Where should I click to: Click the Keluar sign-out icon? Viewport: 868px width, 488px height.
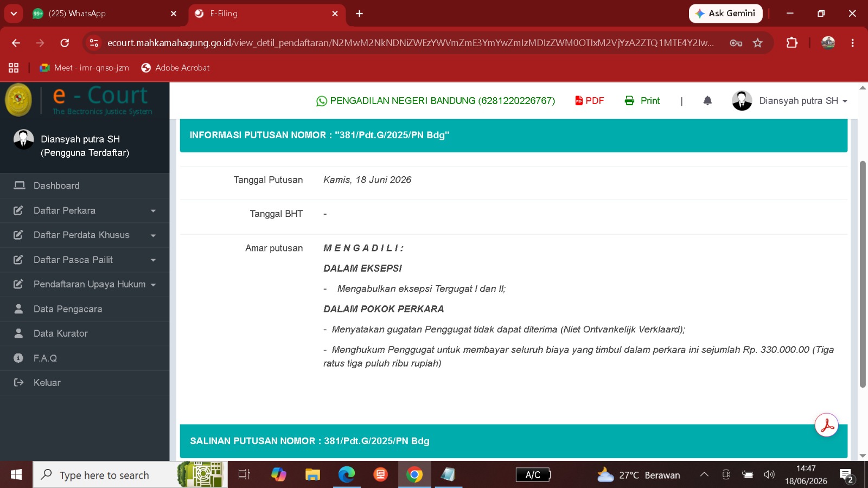[18, 382]
